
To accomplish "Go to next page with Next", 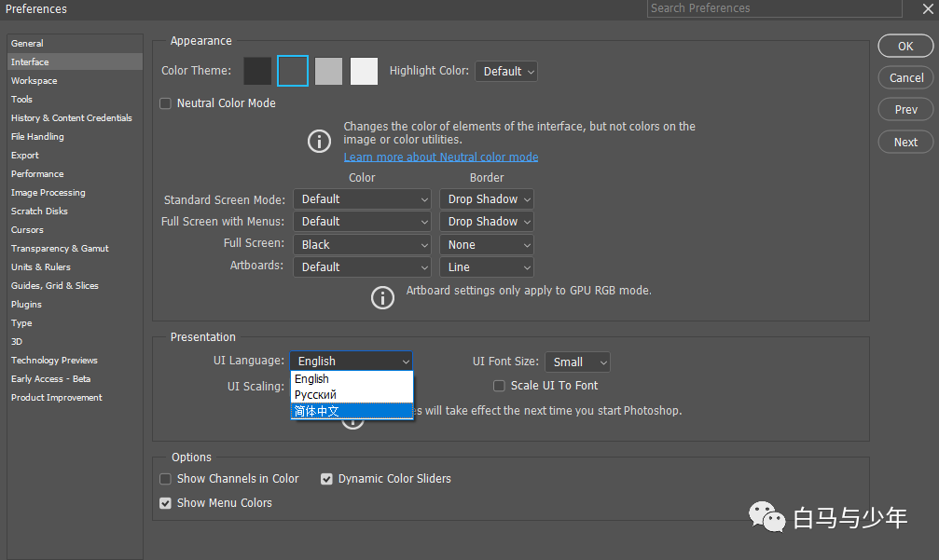I will 905,142.
